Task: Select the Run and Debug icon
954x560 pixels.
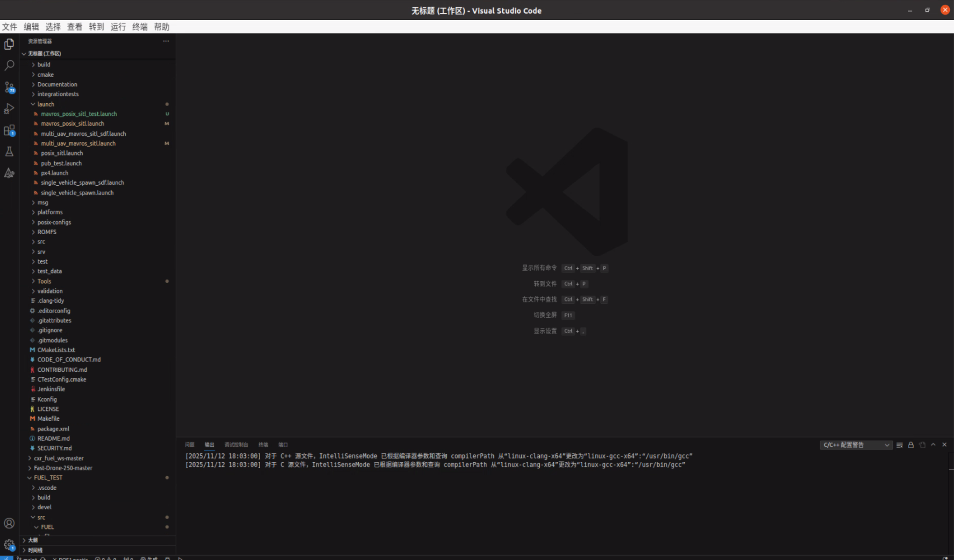Action: [9, 109]
